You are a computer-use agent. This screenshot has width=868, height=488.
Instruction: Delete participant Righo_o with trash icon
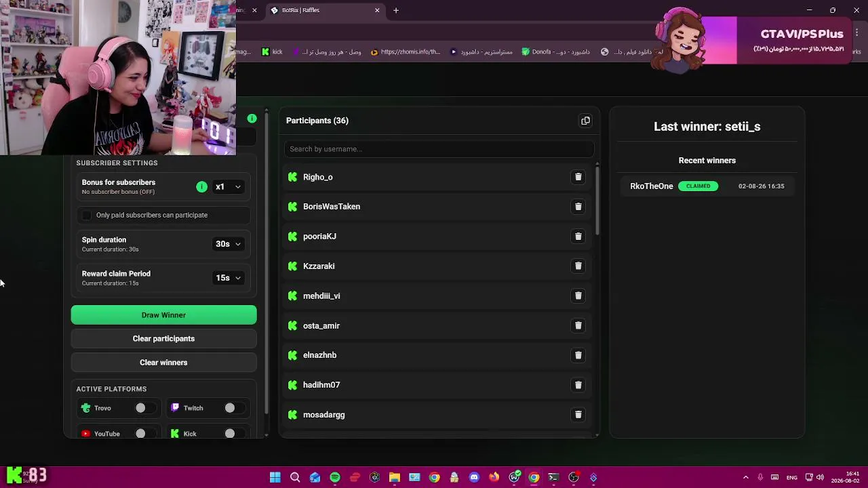578,177
